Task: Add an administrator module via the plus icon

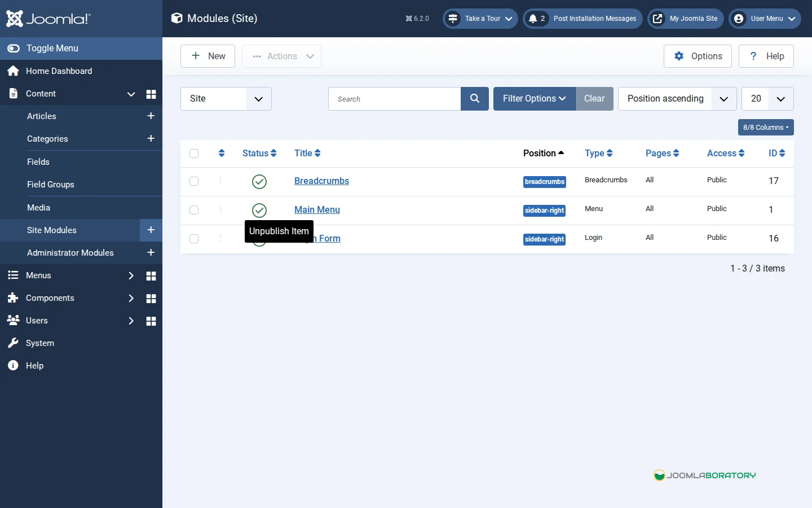Action: (151, 252)
